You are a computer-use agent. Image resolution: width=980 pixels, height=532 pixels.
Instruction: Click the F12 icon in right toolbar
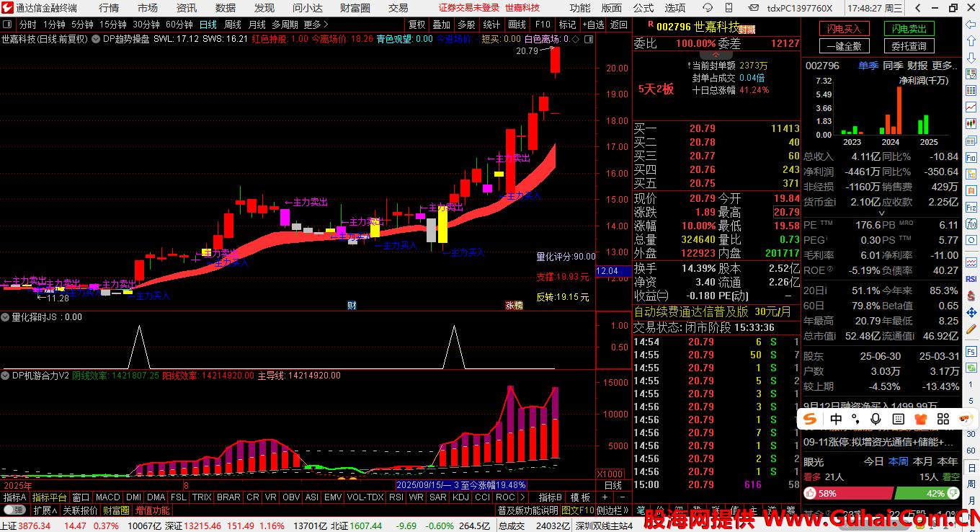click(971, 208)
